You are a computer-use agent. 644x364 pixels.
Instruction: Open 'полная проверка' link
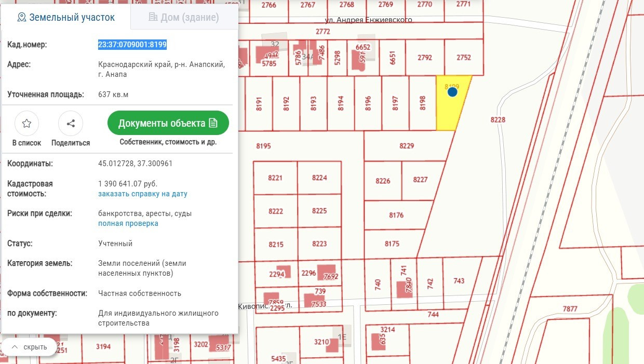point(128,223)
